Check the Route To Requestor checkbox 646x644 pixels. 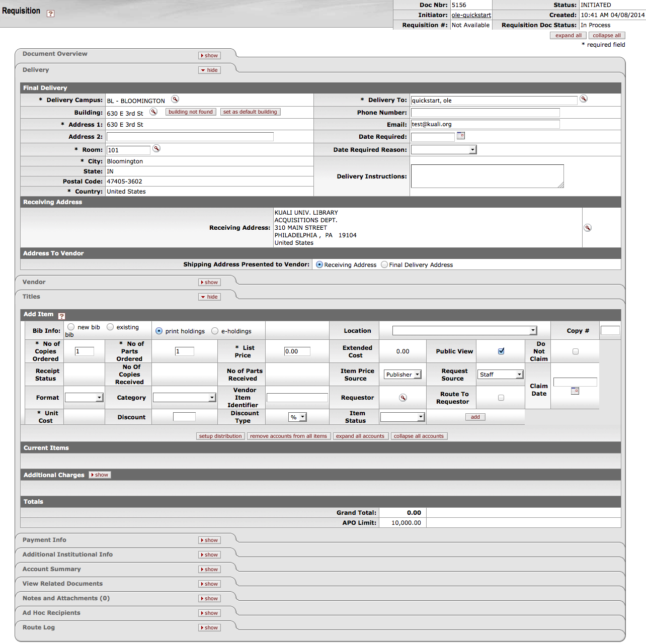point(501,398)
